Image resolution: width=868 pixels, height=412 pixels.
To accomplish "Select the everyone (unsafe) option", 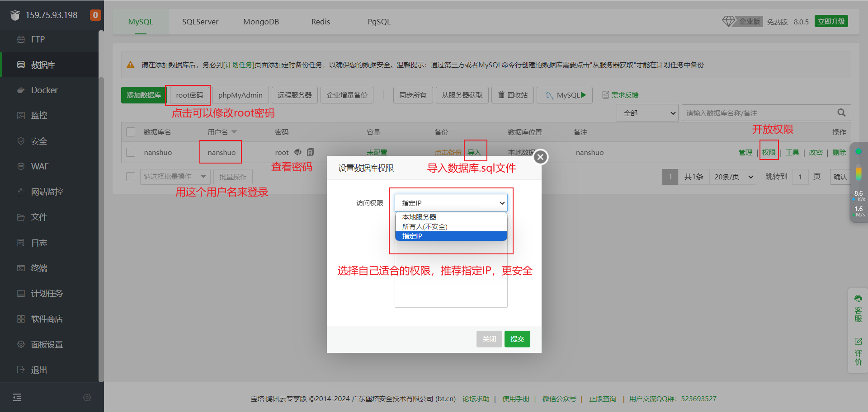I will [451, 226].
